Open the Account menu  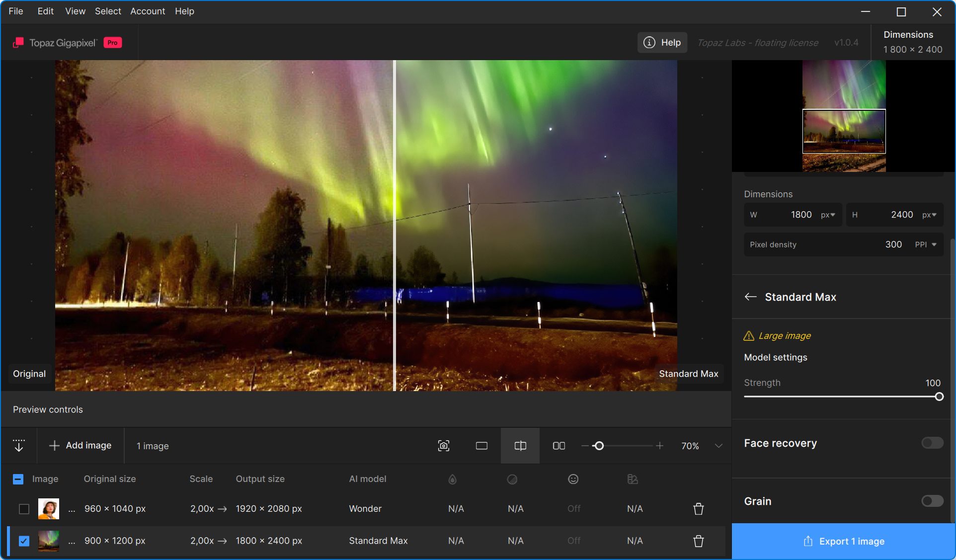148,11
